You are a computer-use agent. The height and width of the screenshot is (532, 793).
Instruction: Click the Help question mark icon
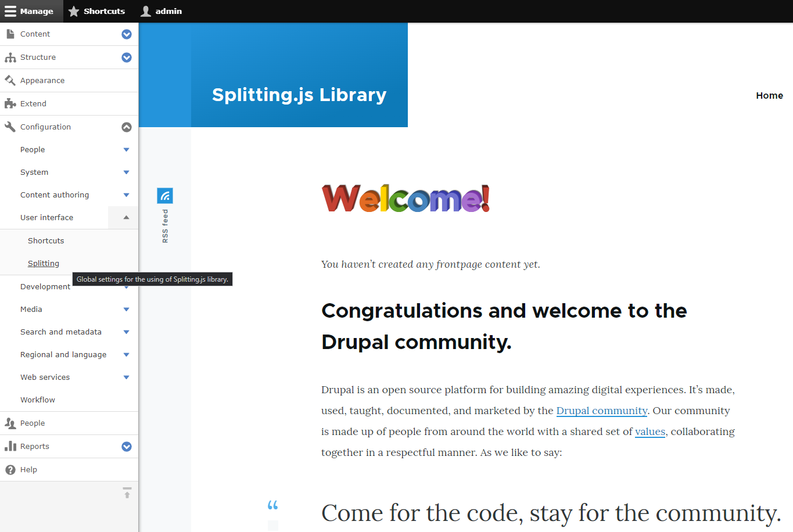[x=10, y=469]
